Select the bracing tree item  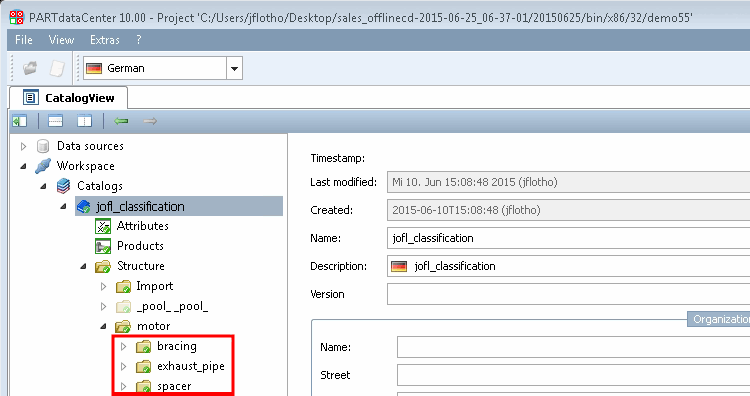pos(176,346)
